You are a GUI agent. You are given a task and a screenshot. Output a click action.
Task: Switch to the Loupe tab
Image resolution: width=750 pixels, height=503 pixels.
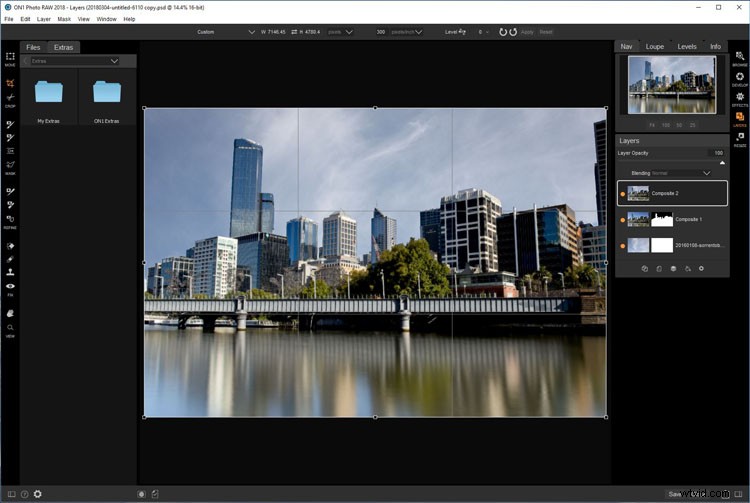654,46
